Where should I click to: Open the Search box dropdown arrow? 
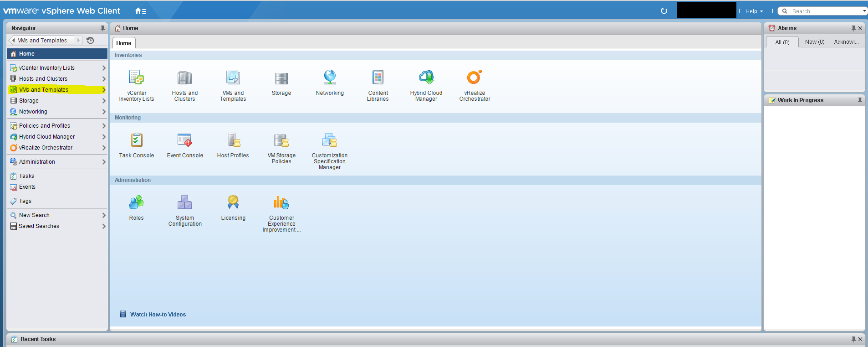pos(864,11)
